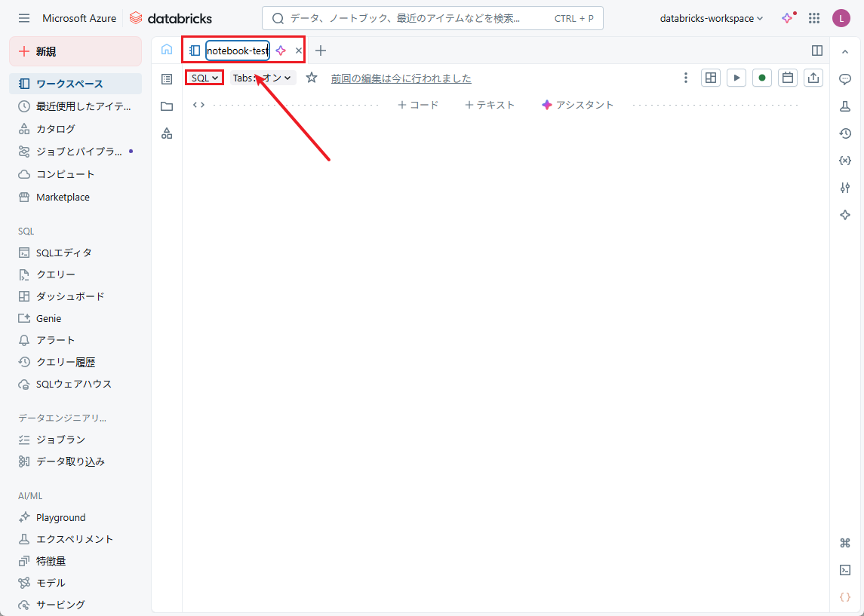Viewport: 864px width, 616px height.
Task: Toggle the hamburger menu sidebar
Action: [23, 18]
